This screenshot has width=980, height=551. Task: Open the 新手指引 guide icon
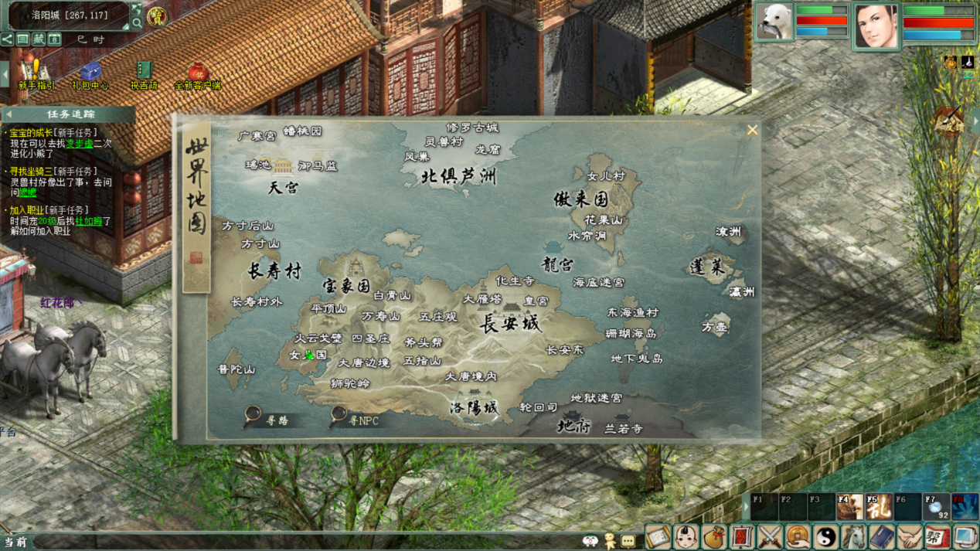[35, 73]
